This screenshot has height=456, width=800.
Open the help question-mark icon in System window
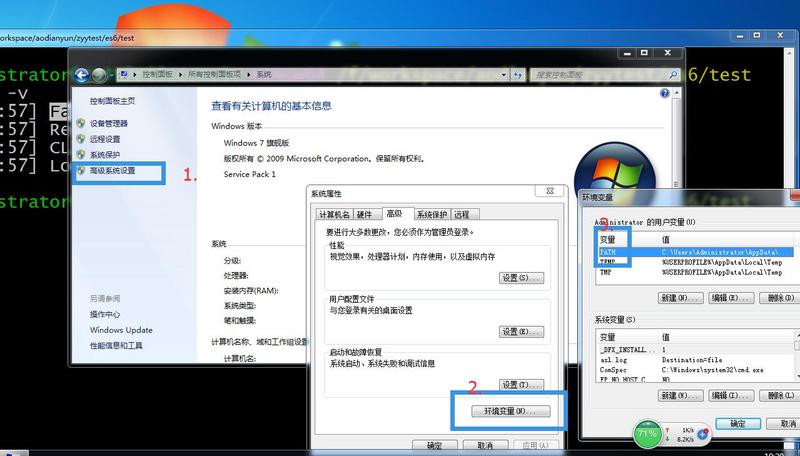pos(664,93)
